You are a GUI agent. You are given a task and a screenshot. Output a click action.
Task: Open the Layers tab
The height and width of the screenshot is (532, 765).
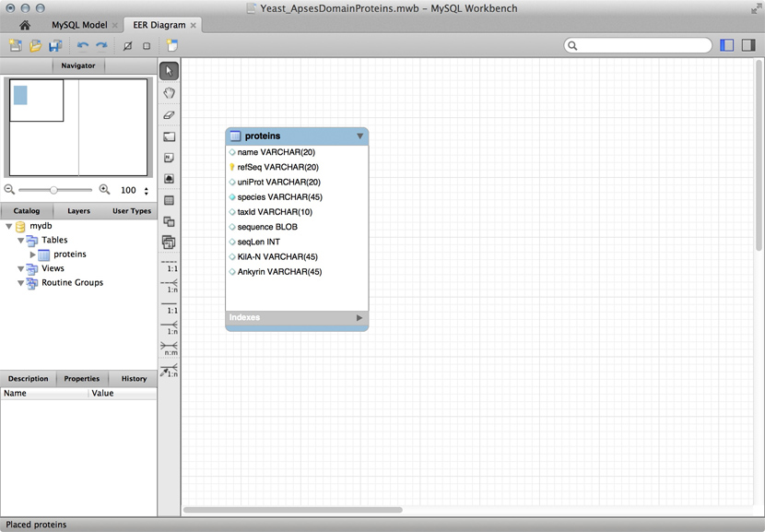[x=78, y=211]
